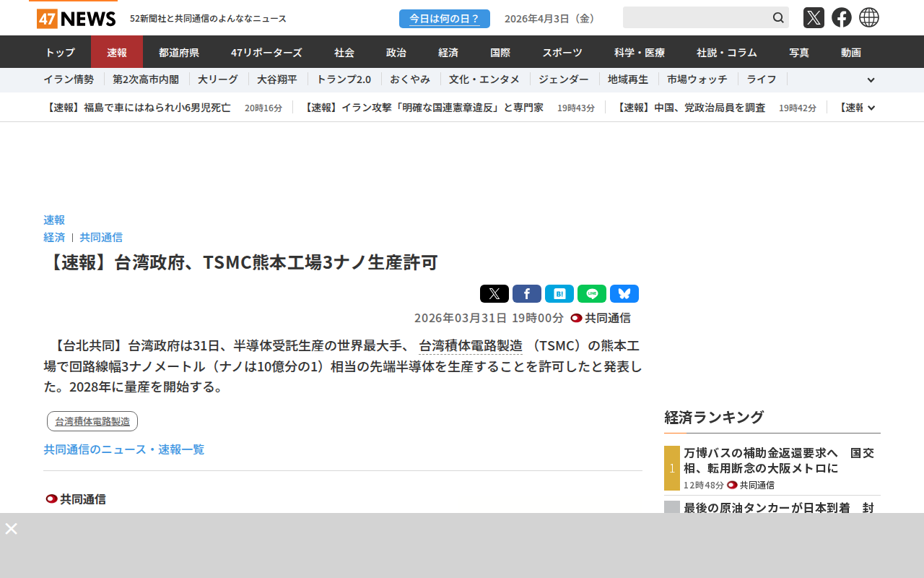The image size is (924, 578).
Task: Open the 47NEWS logo homepage
Action: point(77,18)
